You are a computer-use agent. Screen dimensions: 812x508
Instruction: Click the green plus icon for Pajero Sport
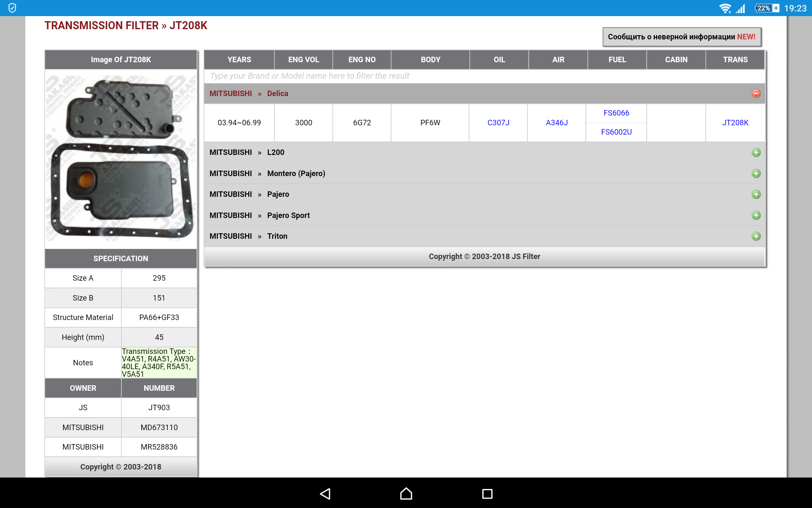coord(756,215)
